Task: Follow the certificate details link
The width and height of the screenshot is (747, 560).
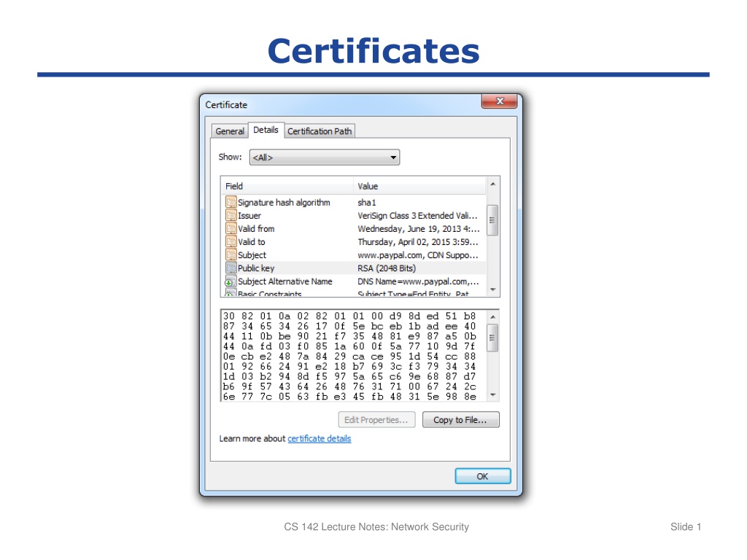Action: [x=320, y=438]
